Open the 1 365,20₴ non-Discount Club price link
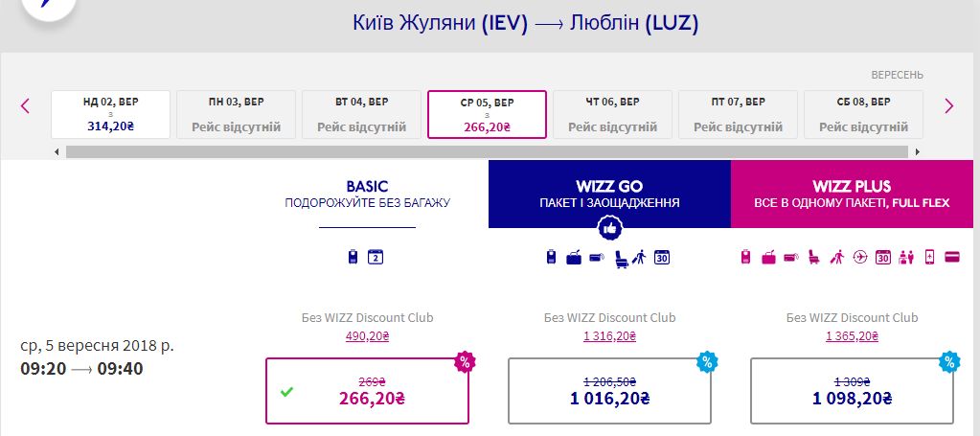The width and height of the screenshot is (980, 436). click(x=852, y=335)
